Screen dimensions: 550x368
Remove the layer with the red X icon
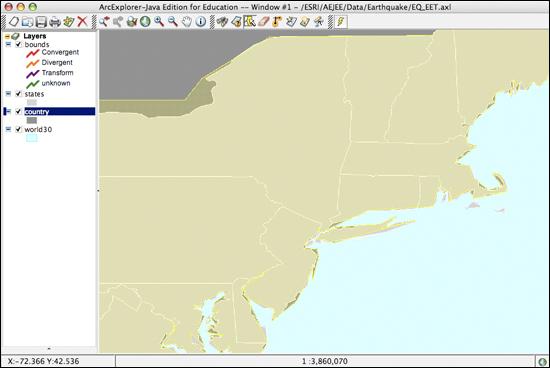pos(82,22)
